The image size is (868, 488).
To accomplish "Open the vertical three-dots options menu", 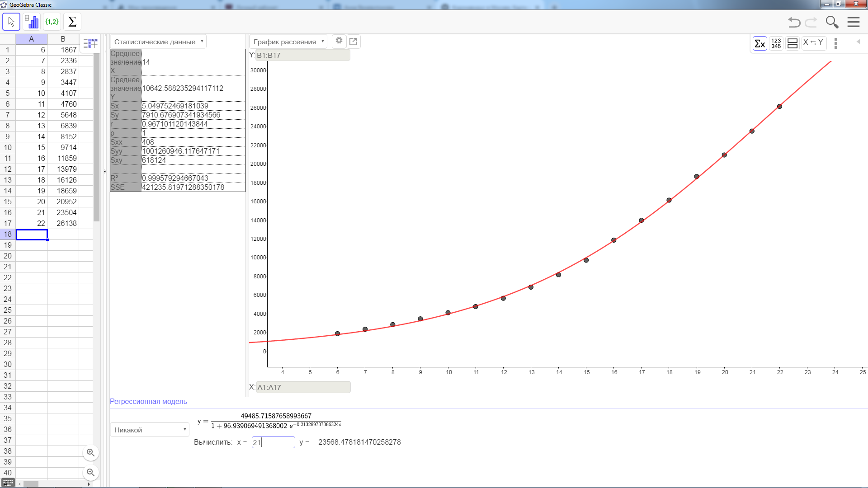I will pyautogui.click(x=836, y=43).
